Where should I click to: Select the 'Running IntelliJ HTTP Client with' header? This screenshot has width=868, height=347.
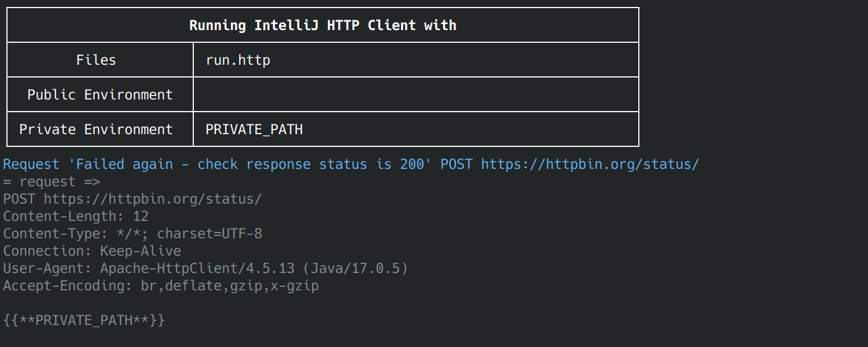[x=323, y=25]
